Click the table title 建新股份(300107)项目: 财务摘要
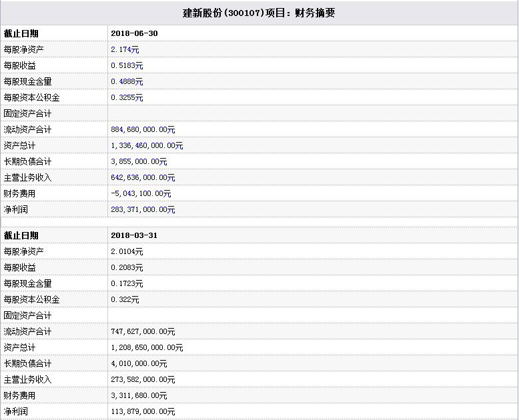Viewport: 519px width, 420px height. point(259,13)
